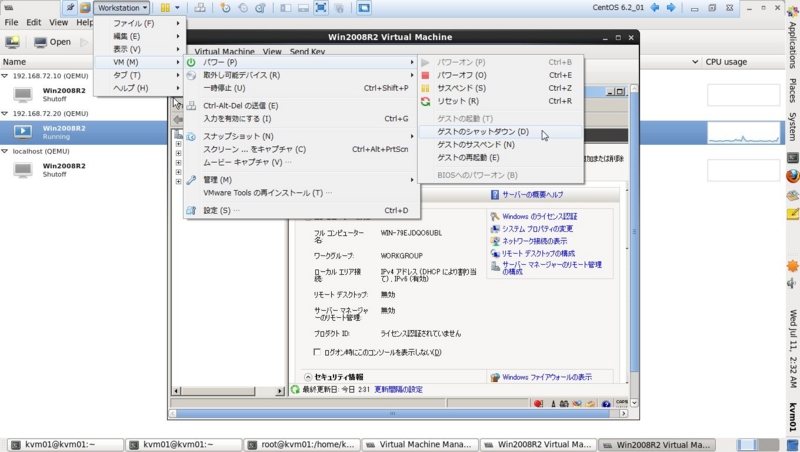This screenshot has width=800, height=452.
Task: Open the Workstation dropdown menu
Action: (122, 8)
